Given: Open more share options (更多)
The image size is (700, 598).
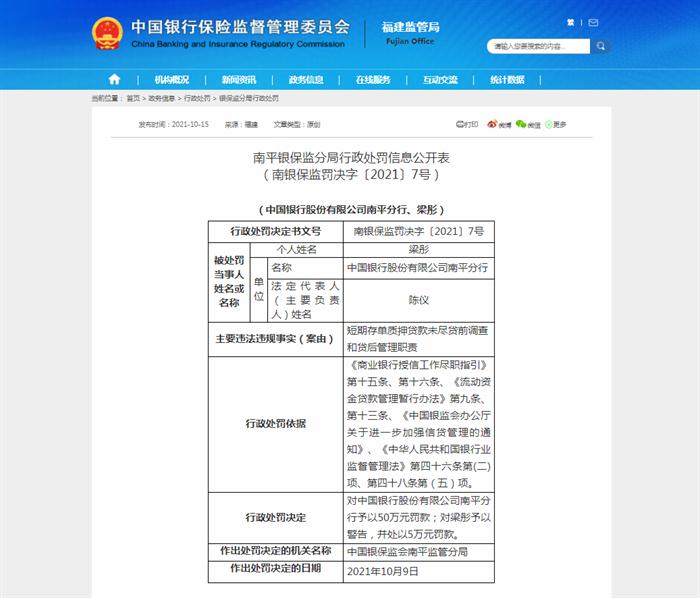Looking at the screenshot, I should [555, 125].
